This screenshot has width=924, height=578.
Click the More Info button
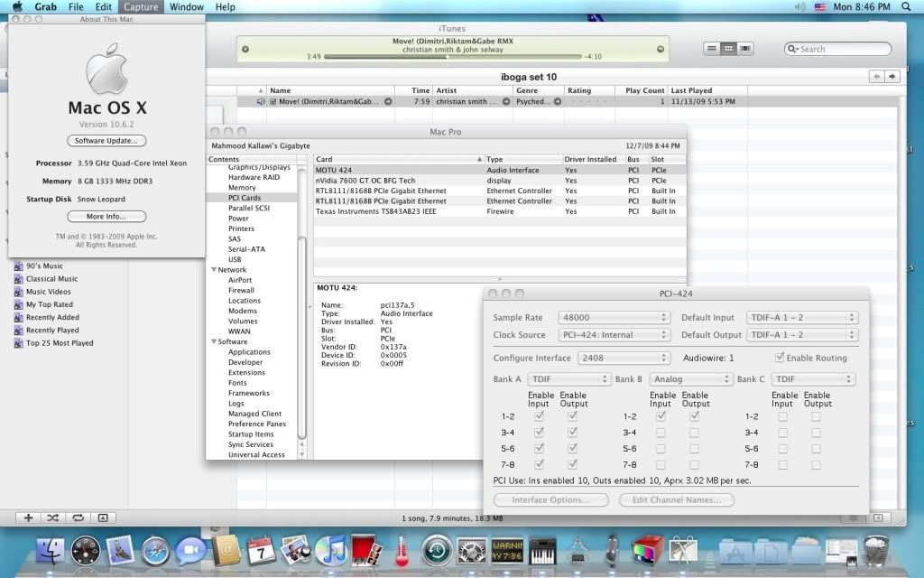click(x=106, y=217)
